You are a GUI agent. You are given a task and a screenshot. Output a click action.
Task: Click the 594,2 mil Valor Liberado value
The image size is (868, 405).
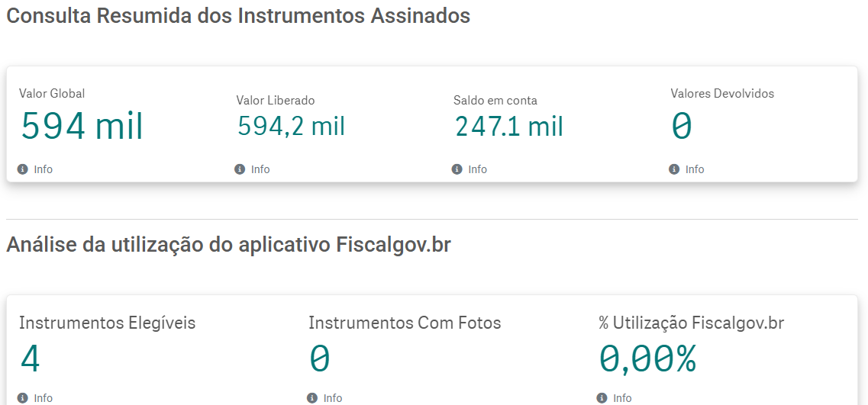click(x=291, y=126)
